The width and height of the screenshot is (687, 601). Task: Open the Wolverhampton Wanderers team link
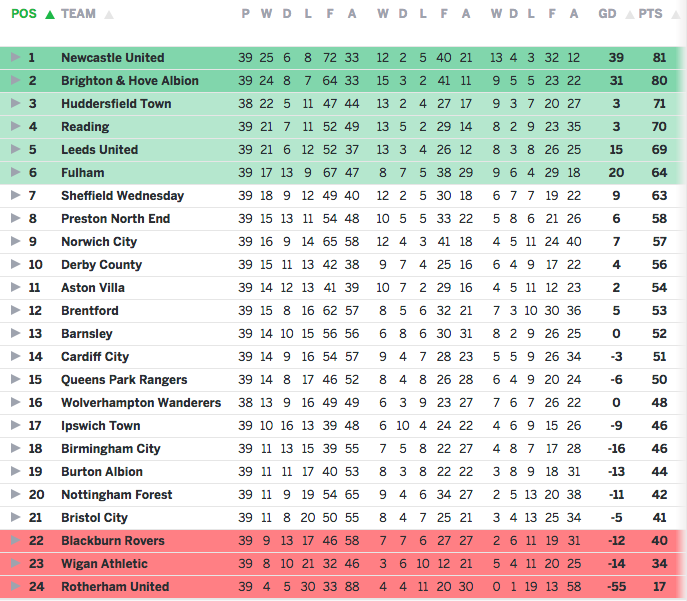point(140,403)
